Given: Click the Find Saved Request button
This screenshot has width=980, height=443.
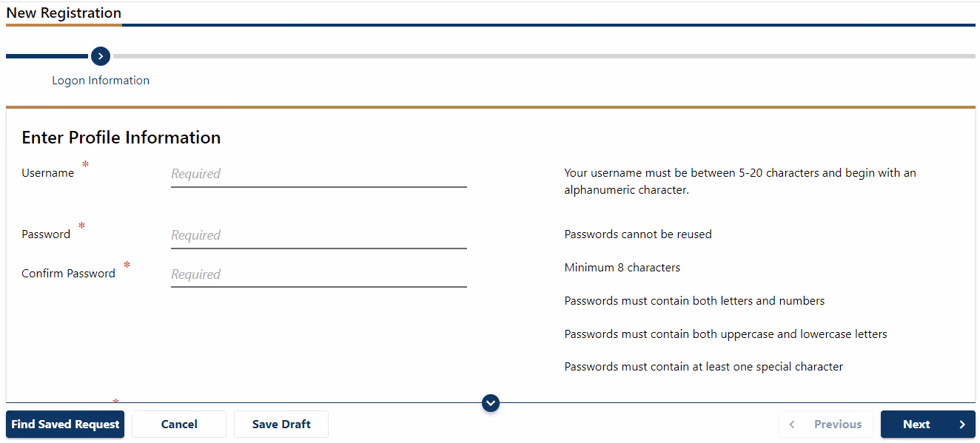Looking at the screenshot, I should point(65,425).
